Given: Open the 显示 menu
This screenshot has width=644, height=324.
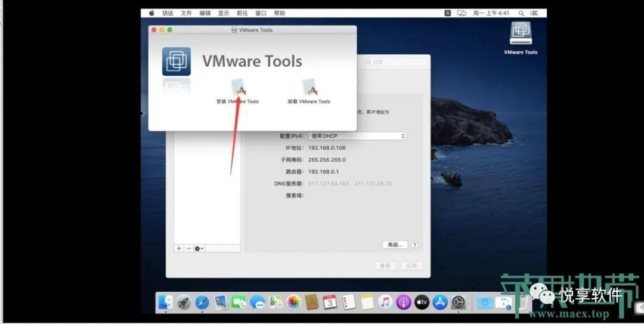Looking at the screenshot, I should [224, 13].
